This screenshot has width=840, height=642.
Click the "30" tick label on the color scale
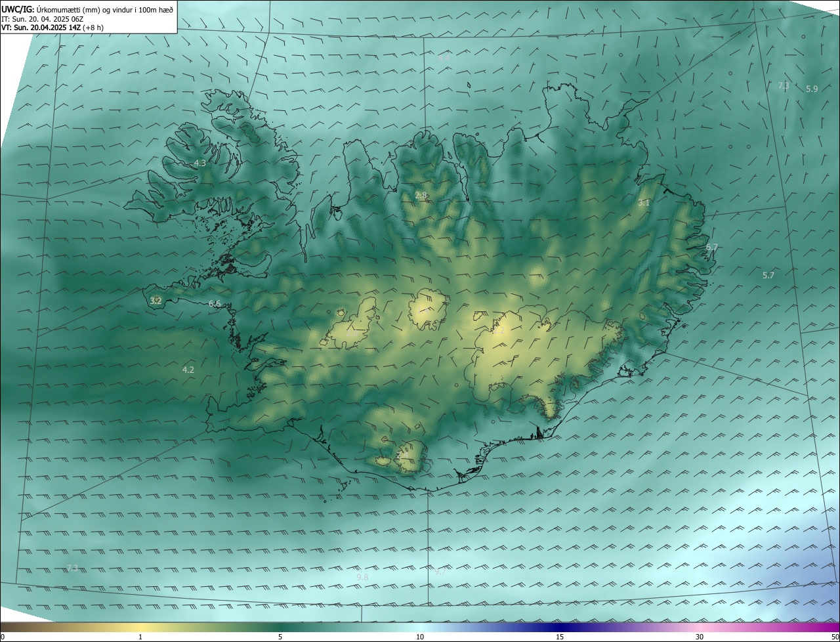(x=700, y=637)
